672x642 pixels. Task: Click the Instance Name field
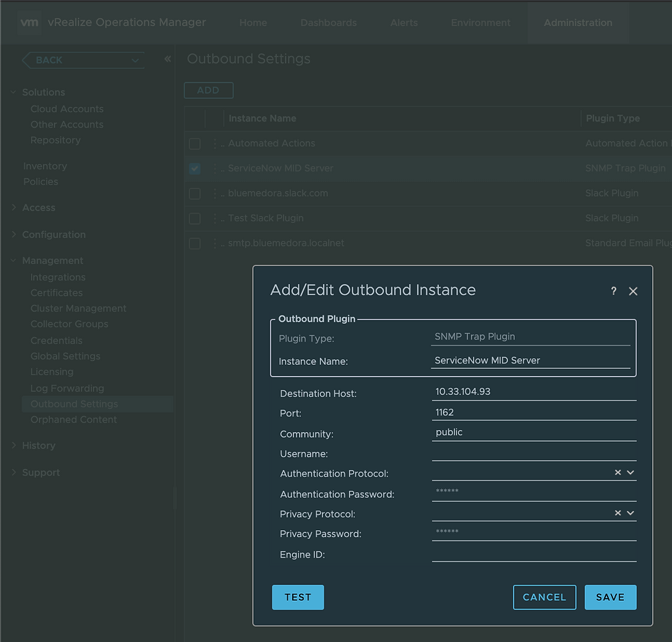[x=531, y=360]
